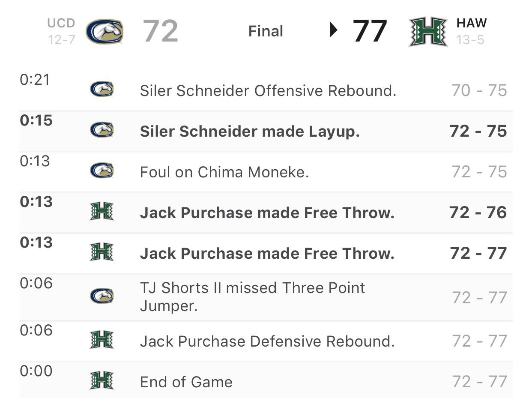Click the winner arrow next to 77
The width and height of the screenshot is (532, 398).
[334, 30]
